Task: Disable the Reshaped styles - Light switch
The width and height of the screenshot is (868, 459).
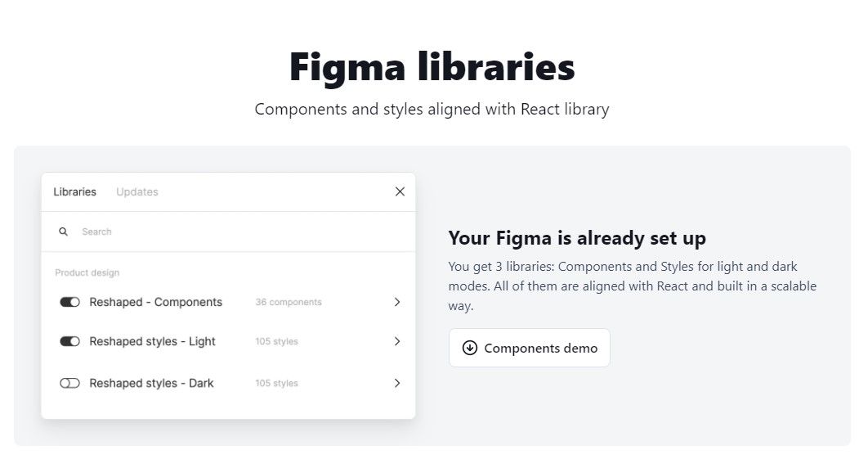Action: (x=69, y=341)
